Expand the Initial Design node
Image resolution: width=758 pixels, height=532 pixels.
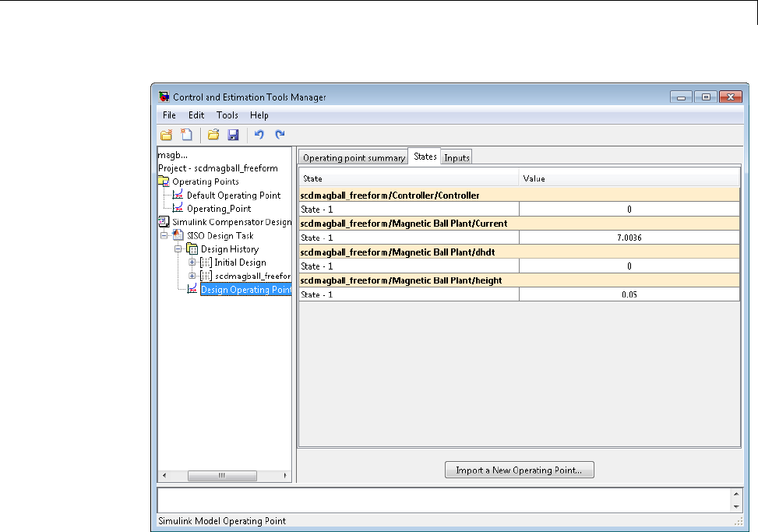click(192, 262)
